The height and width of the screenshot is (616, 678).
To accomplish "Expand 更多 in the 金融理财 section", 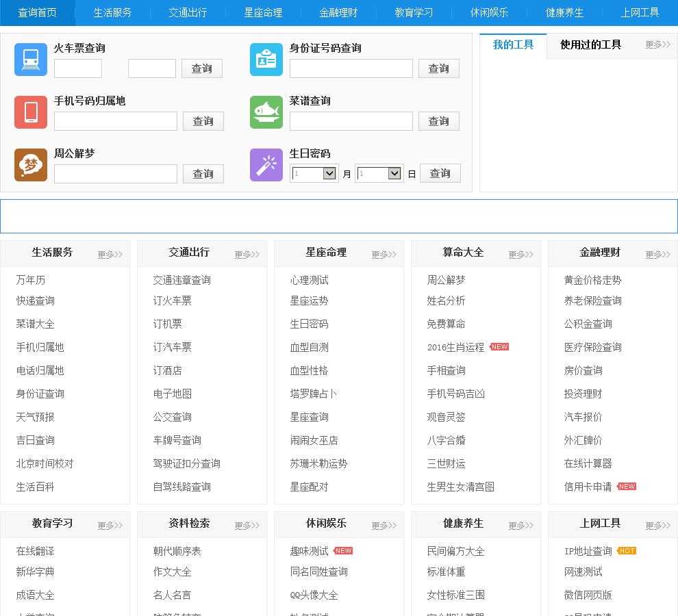I will (657, 255).
